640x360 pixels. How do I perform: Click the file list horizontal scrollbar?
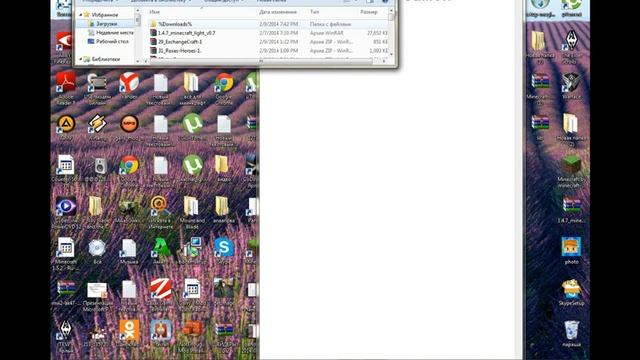point(265,61)
